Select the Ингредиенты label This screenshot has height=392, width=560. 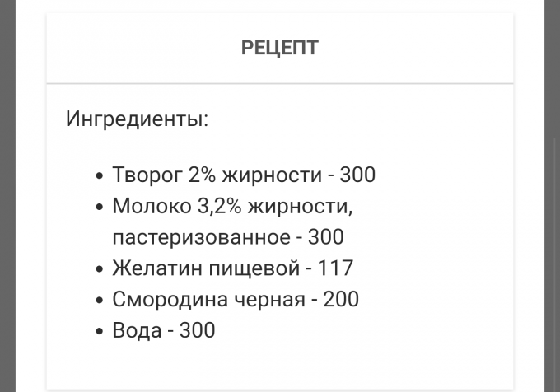click(137, 119)
